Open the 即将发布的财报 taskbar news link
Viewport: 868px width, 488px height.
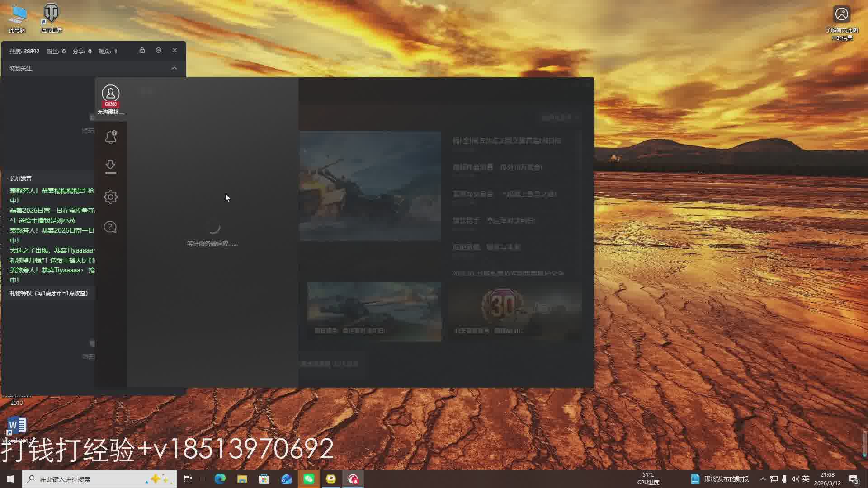click(x=726, y=479)
